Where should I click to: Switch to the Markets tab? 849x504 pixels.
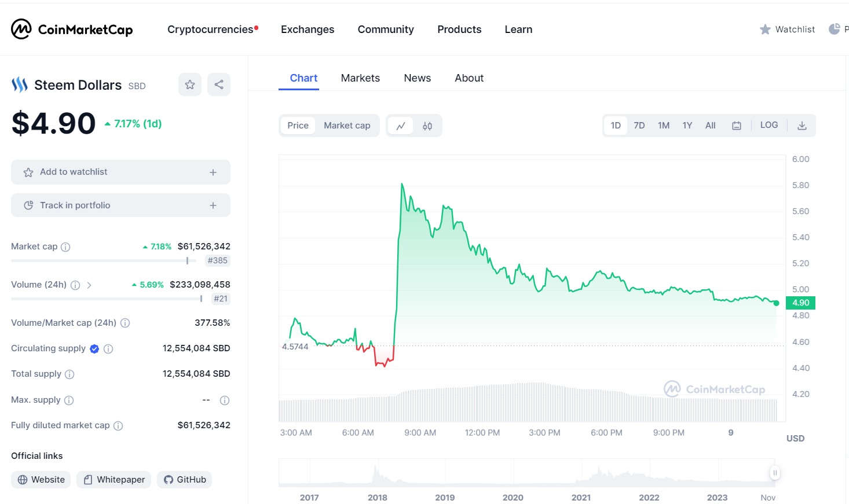(360, 78)
